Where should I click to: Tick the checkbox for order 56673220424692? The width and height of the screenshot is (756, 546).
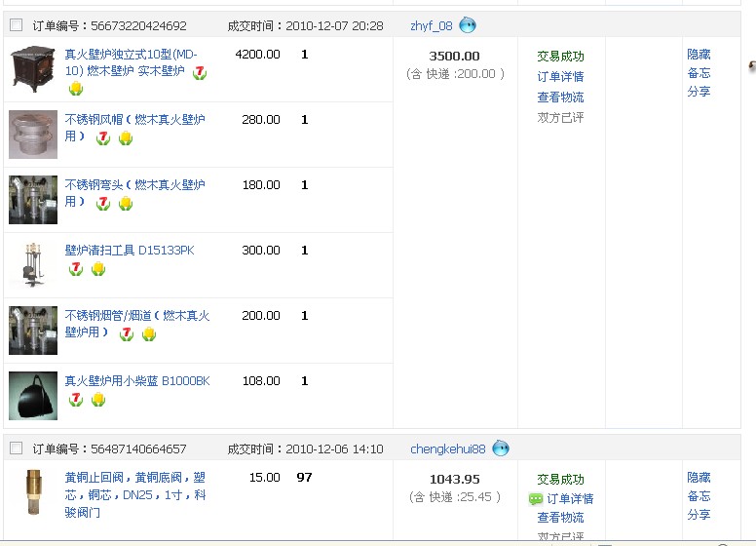(16, 25)
